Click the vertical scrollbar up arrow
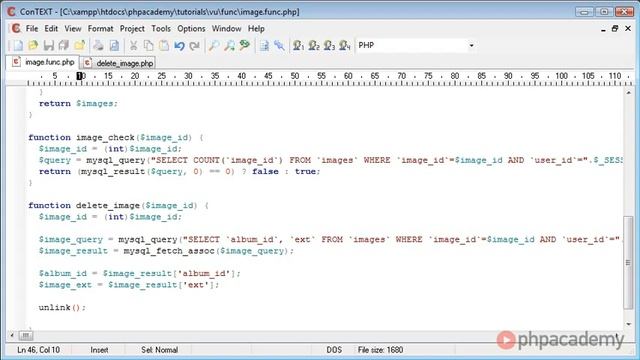 pos(628,93)
